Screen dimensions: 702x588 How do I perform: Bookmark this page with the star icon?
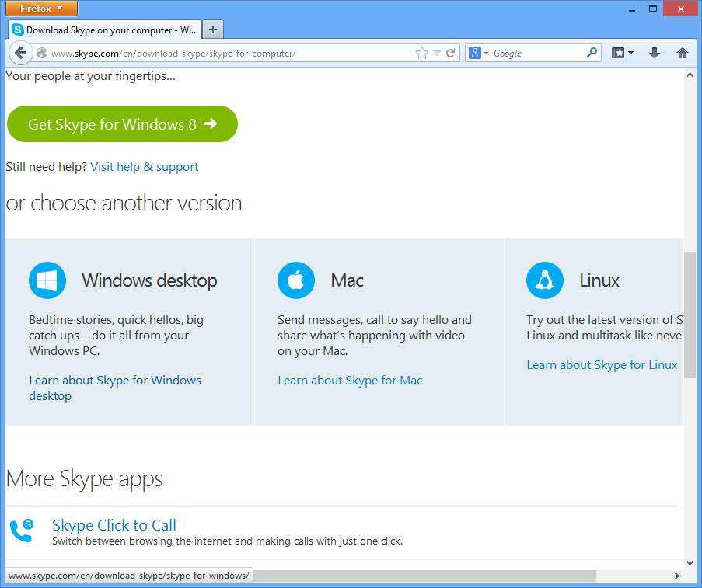[421, 54]
